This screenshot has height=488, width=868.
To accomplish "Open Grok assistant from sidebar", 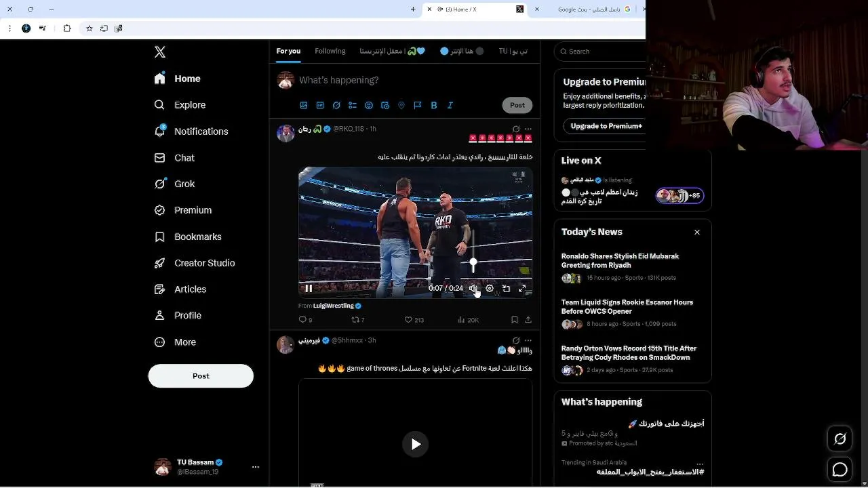I will point(175,184).
